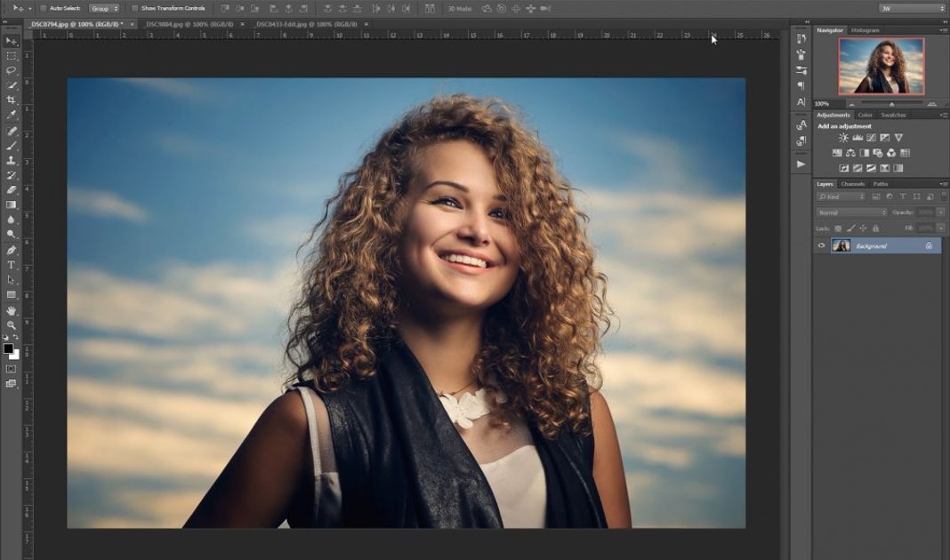This screenshot has width=950, height=560.
Task: Pick the Clone Stamp tool
Action: point(12,161)
